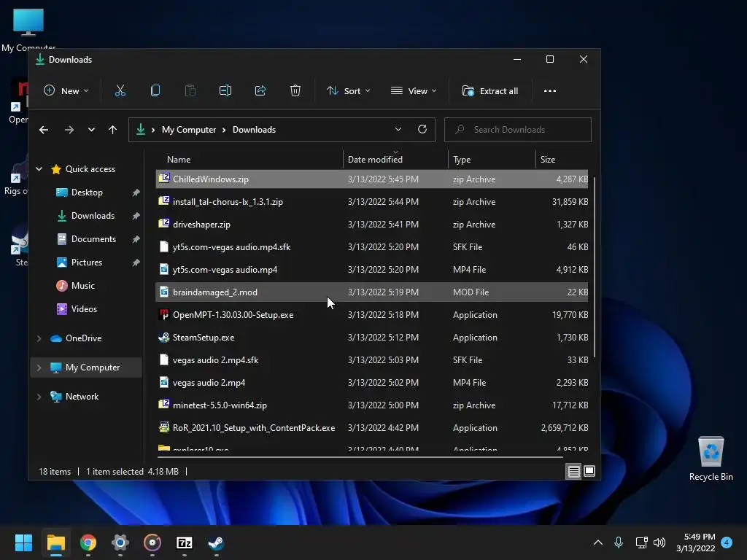Open Steam from taskbar
The width and height of the screenshot is (747, 560).
(x=216, y=542)
